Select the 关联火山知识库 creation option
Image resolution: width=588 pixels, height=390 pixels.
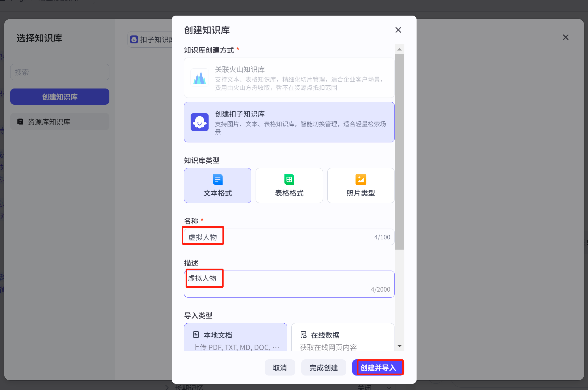point(289,78)
